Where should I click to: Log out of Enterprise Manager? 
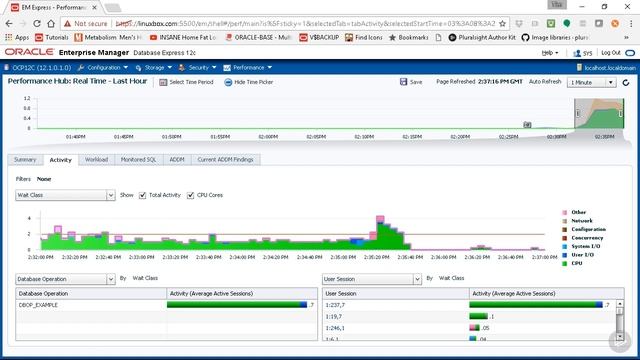point(611,53)
